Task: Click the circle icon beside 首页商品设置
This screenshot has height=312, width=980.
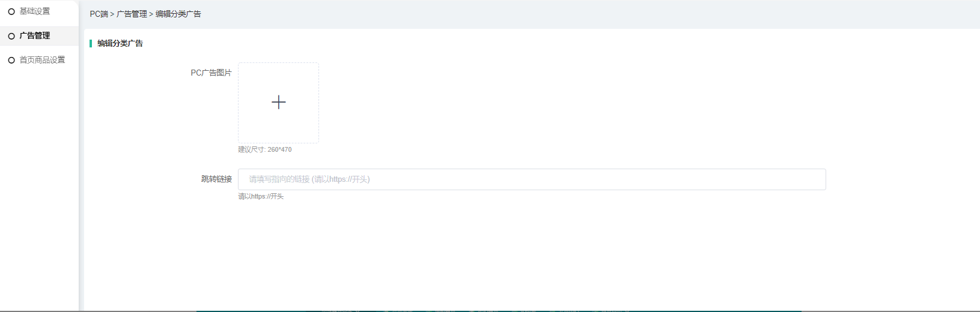Action: 11,60
